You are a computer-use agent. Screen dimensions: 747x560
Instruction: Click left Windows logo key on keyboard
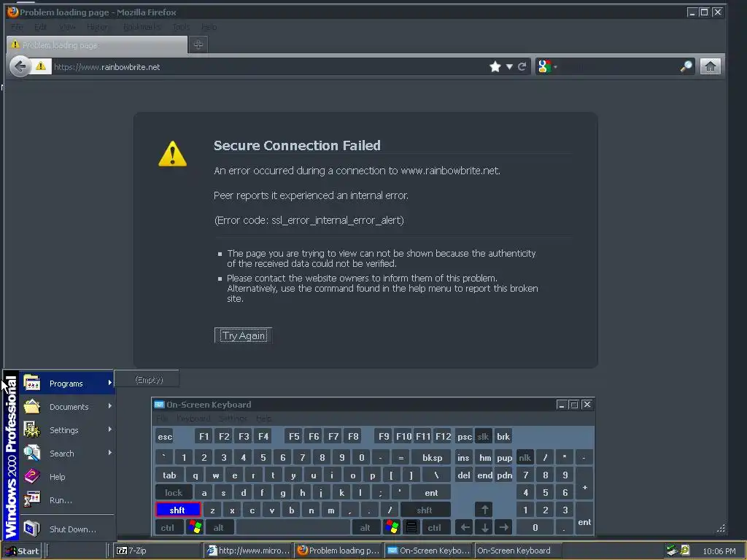point(195,528)
